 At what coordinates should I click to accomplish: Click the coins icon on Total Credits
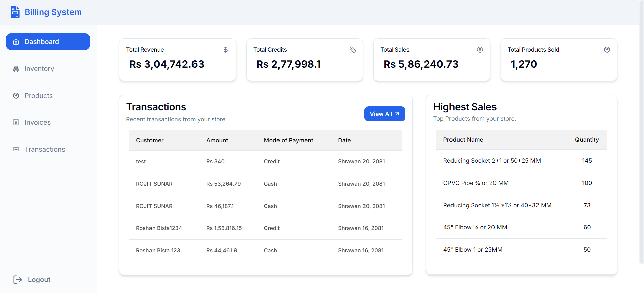click(x=353, y=50)
